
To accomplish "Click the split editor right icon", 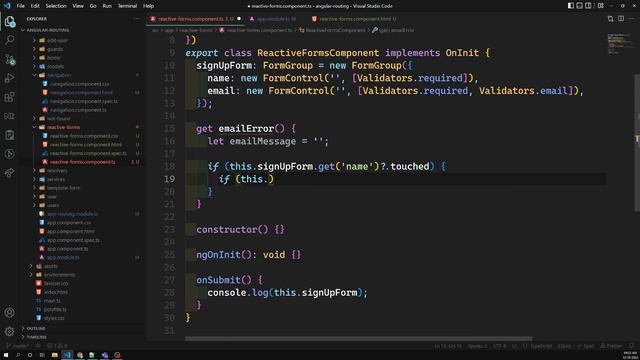I will (621, 19).
